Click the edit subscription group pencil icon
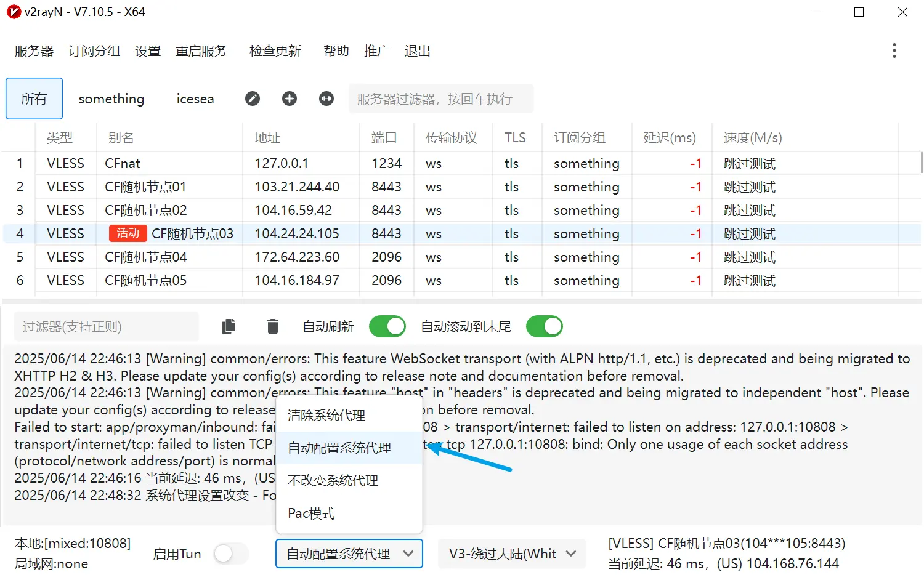The image size is (924, 580). coord(253,99)
